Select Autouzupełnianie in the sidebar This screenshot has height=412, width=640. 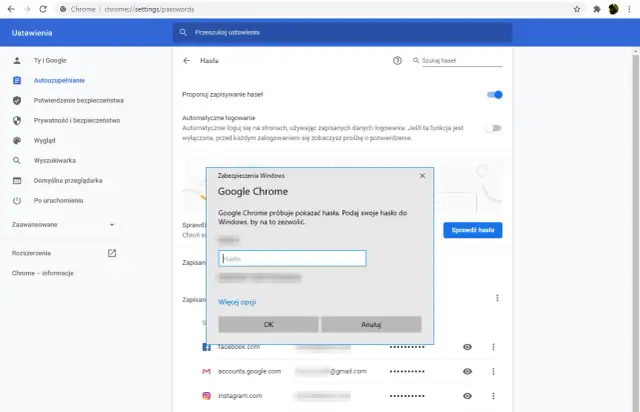(x=58, y=80)
